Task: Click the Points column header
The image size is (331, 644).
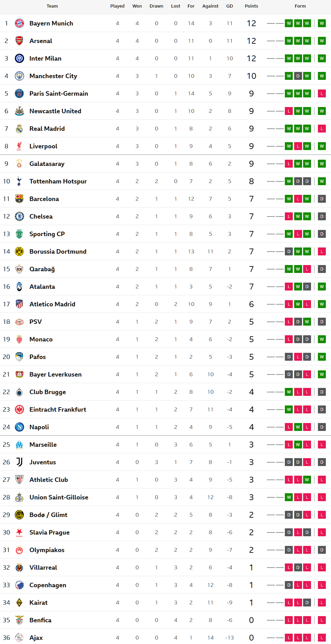Action: tap(251, 6)
